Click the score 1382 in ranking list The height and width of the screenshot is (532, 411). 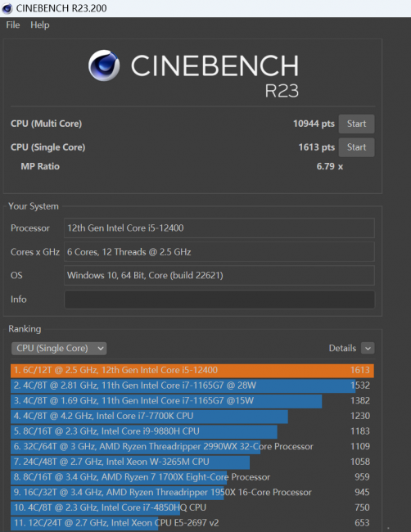pos(360,401)
